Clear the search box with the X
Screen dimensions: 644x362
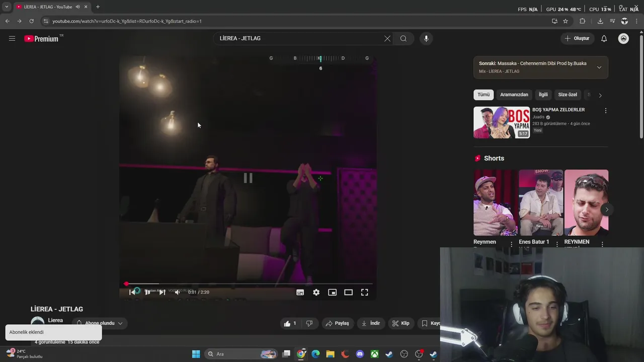click(x=387, y=38)
